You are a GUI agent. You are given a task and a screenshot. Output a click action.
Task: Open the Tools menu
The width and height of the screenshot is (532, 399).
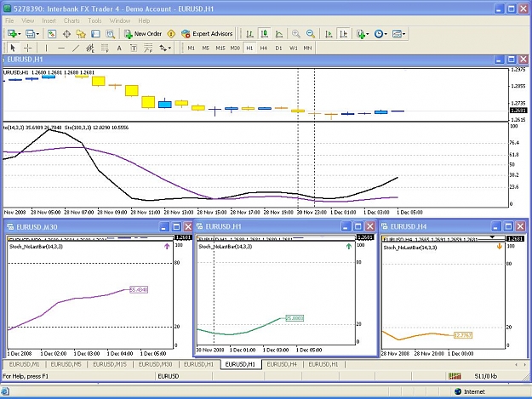click(94, 20)
